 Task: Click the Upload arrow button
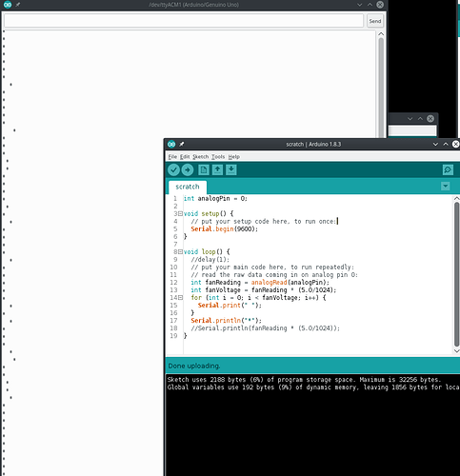coord(188,169)
